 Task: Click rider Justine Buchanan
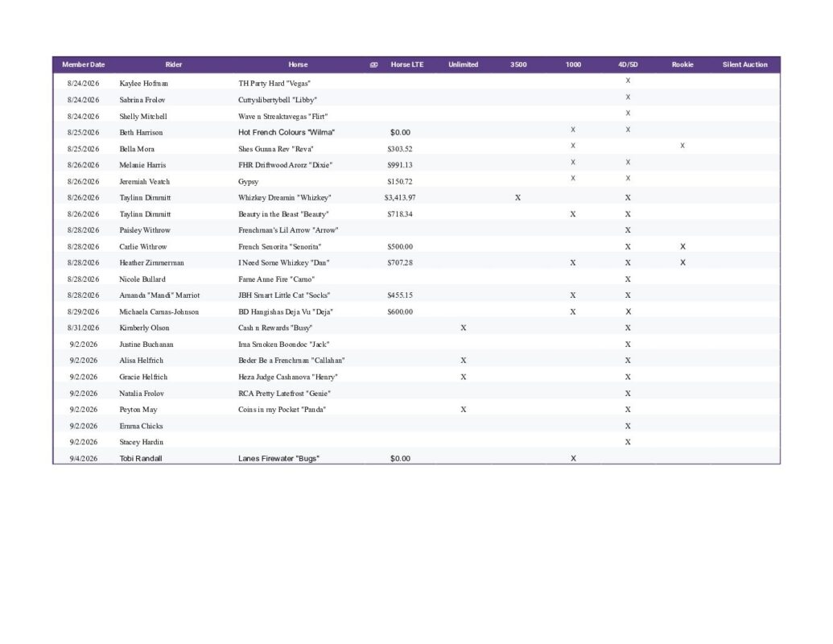coord(146,345)
